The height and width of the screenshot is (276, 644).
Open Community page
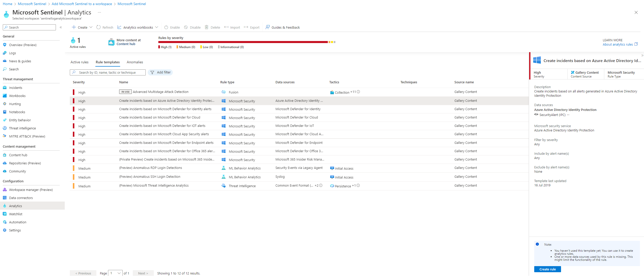(17, 171)
